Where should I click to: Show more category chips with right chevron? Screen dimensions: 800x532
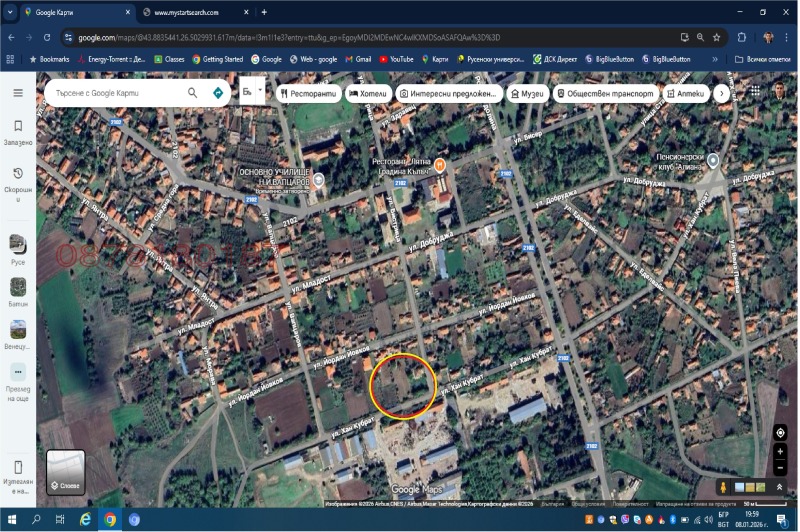[721, 93]
